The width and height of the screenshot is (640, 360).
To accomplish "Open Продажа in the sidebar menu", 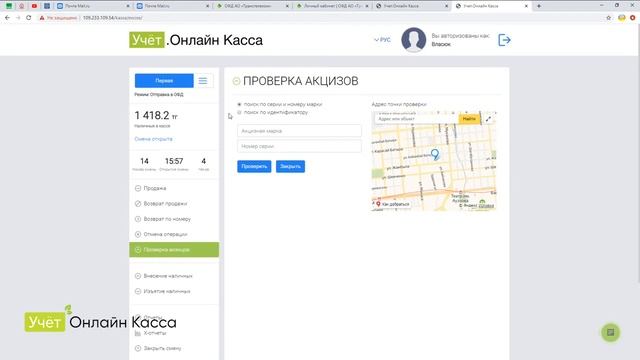I will pyautogui.click(x=155, y=188).
